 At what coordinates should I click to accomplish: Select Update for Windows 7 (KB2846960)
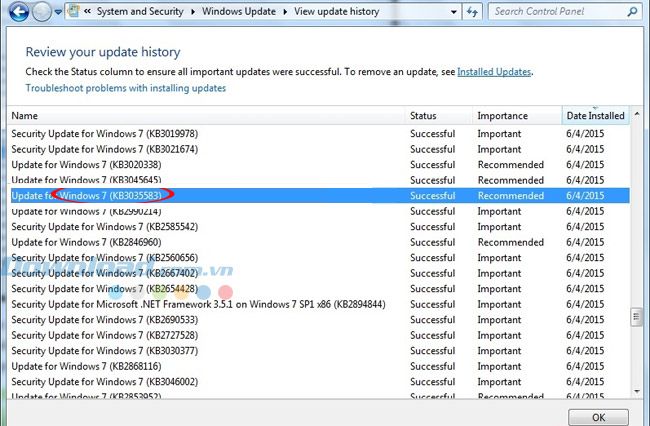(x=320, y=242)
